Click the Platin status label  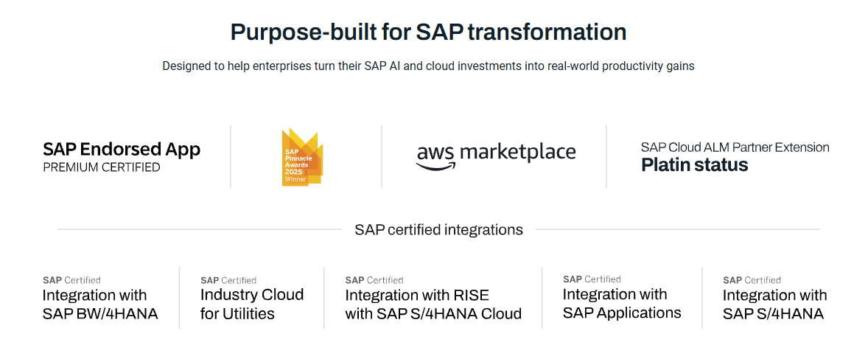click(x=695, y=164)
